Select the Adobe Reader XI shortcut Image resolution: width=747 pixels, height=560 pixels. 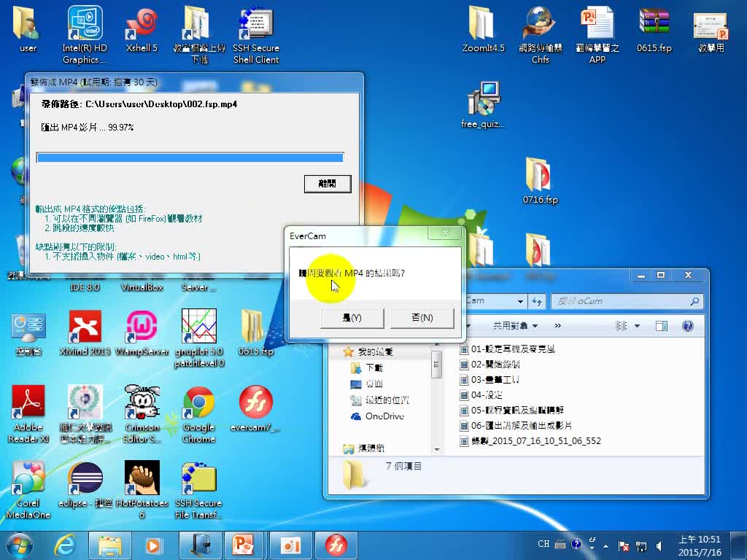point(28,414)
